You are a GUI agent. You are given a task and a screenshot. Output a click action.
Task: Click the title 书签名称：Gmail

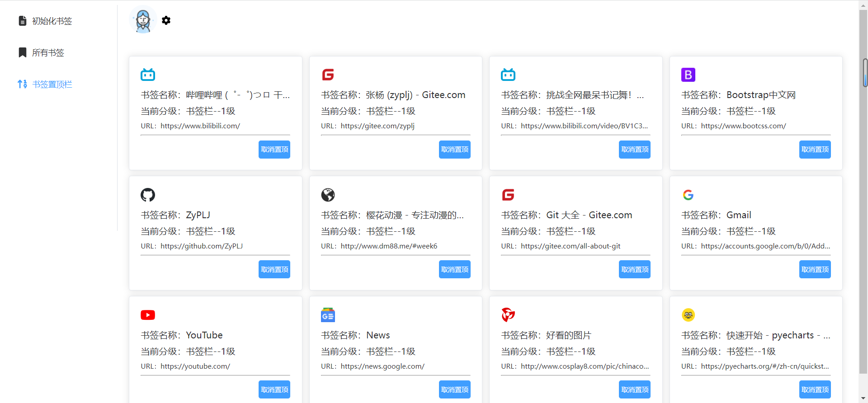pos(716,215)
